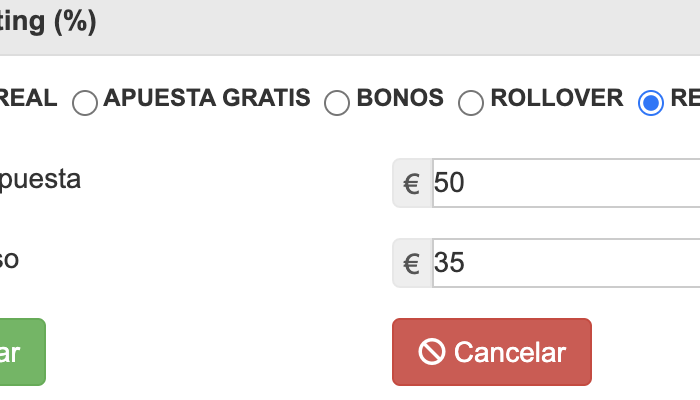
Task: Click the prohibition icon inside the Cancelar button
Action: pos(432,352)
